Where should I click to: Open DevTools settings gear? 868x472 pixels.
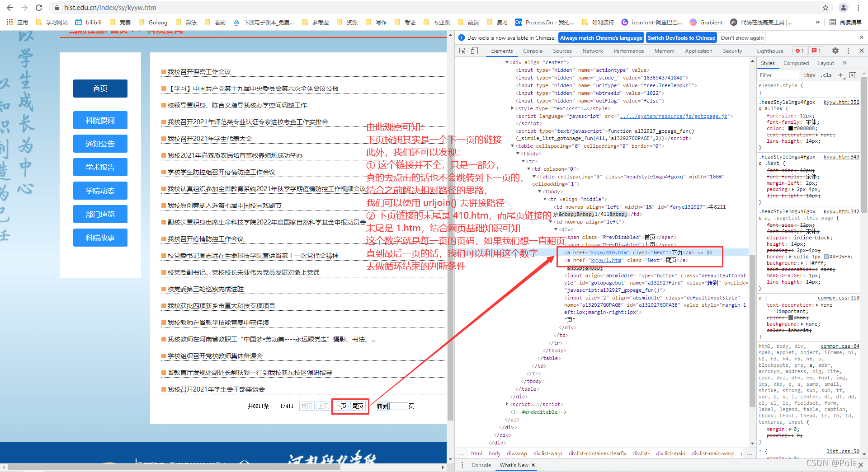click(835, 51)
